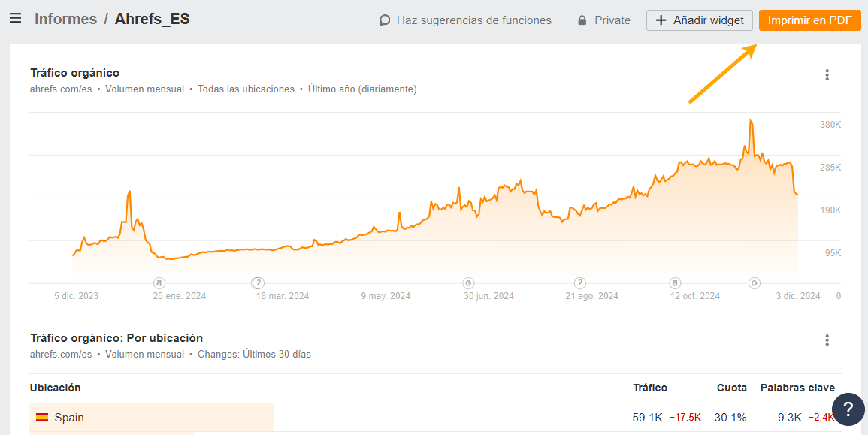The image size is (868, 435).
Task: Toggle Private sharing setting
Action: point(604,20)
